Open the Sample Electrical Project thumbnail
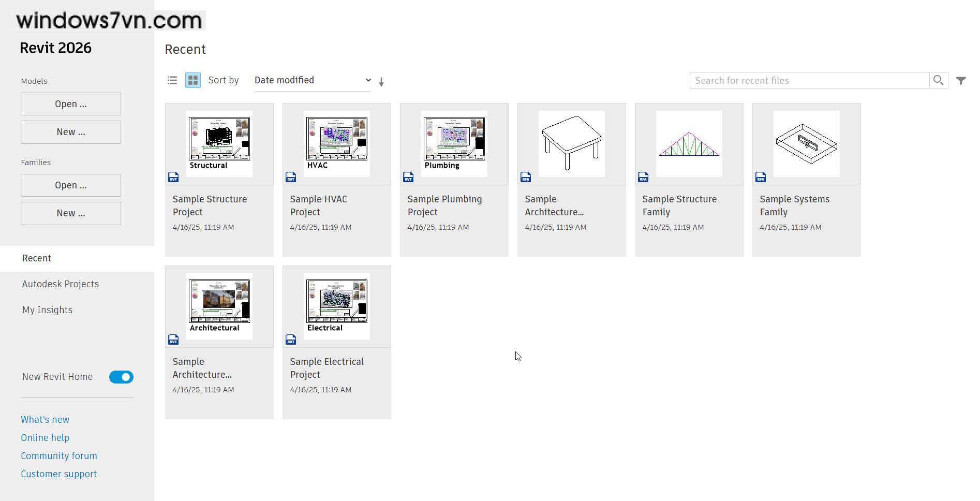This screenshot has width=980, height=501. click(337, 306)
